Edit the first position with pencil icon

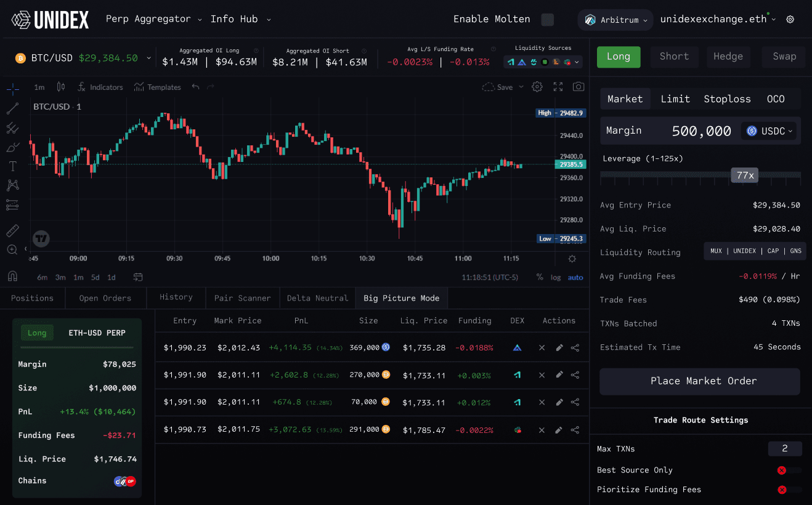click(x=559, y=348)
